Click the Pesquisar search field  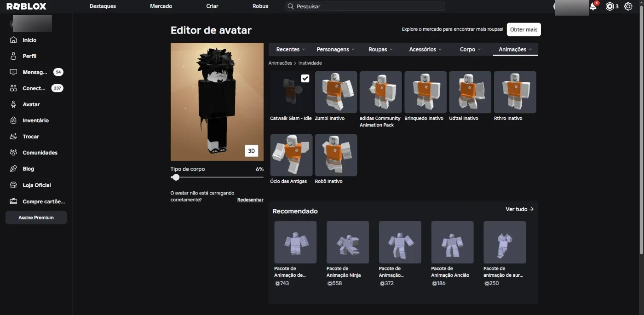pos(365,6)
